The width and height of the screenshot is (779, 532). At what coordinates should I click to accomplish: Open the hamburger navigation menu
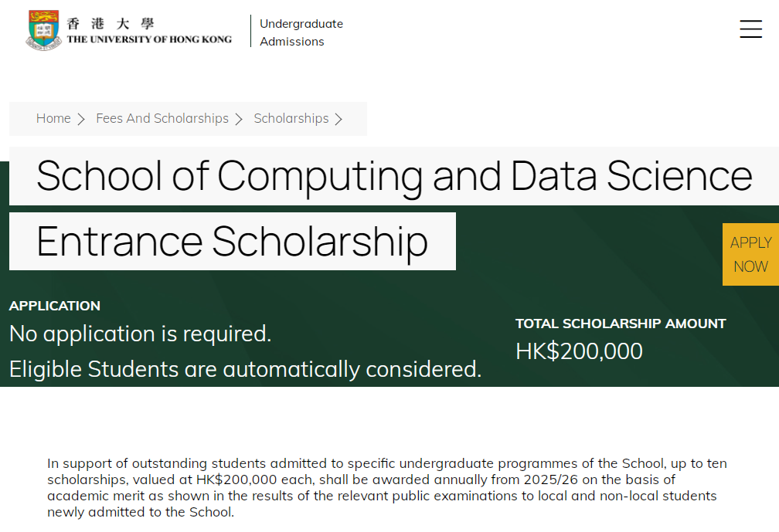click(x=750, y=29)
